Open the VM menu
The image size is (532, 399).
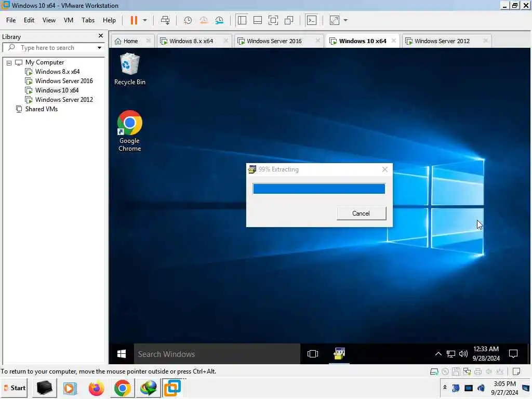(x=69, y=20)
